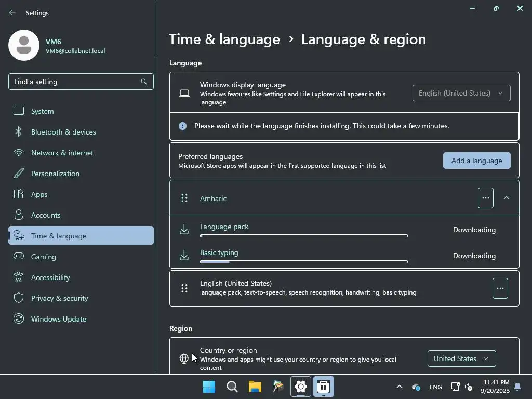Open the Windows Start menu
This screenshot has width=532, height=399.
[x=209, y=387]
